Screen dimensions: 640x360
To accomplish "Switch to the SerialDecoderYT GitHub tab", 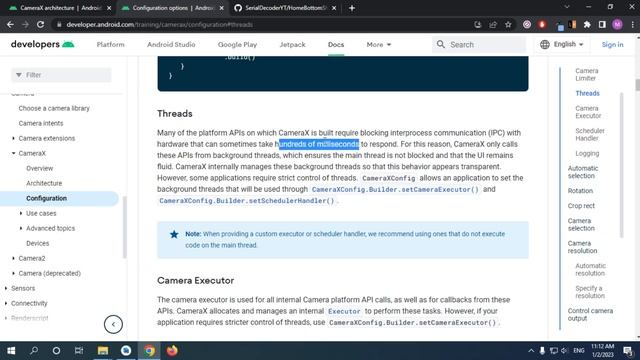I will tap(286, 8).
